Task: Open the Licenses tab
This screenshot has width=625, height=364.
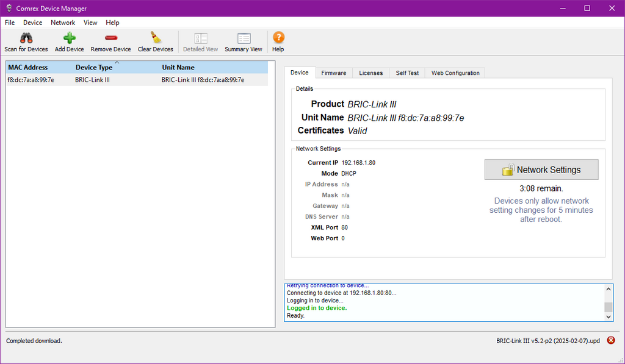Action: tap(370, 73)
